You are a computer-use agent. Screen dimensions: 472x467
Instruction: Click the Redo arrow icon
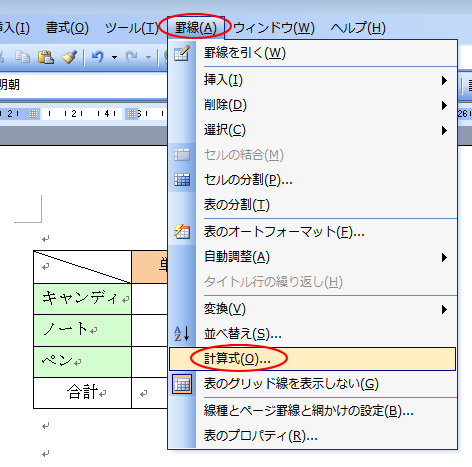pos(131,57)
